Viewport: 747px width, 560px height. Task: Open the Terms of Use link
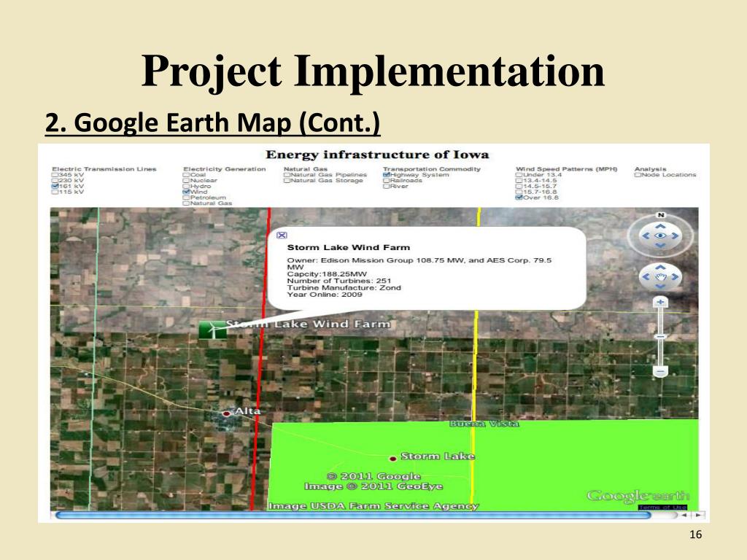(662, 507)
